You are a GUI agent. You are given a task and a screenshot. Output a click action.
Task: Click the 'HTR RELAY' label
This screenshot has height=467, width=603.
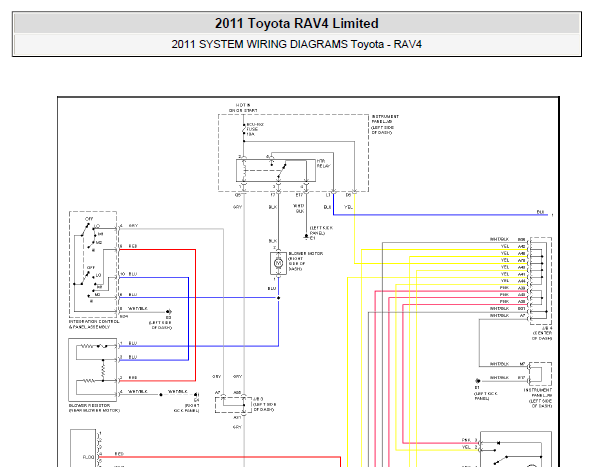[x=323, y=163]
